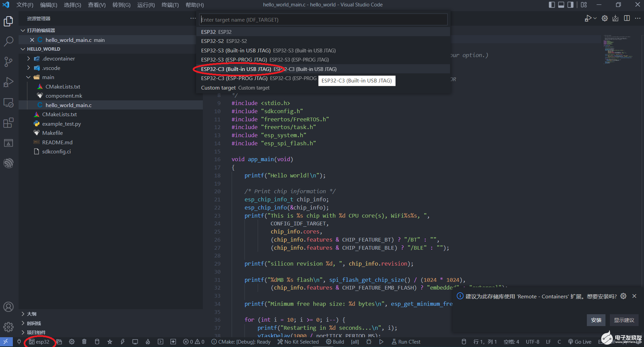Click the full clean trash icon in status bar
644x347 pixels.
pos(84,342)
